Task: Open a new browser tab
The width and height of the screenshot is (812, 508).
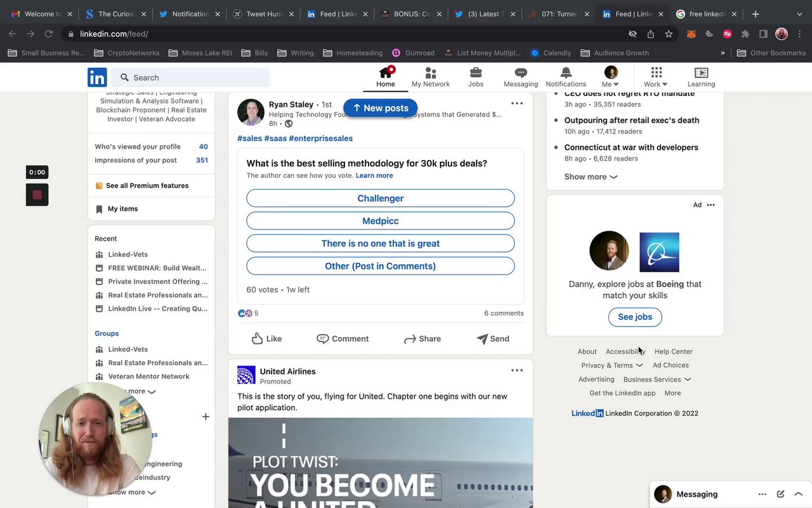Action: tap(755, 14)
